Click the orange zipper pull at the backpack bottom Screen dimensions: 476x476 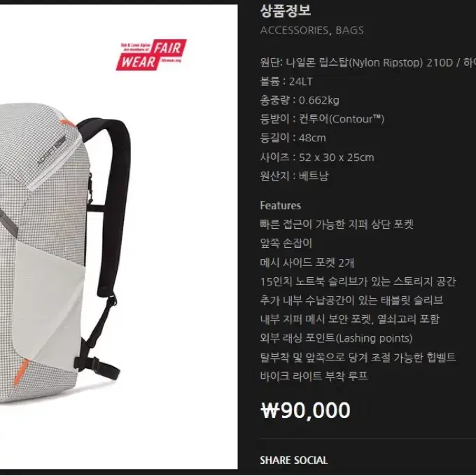tap(20, 372)
